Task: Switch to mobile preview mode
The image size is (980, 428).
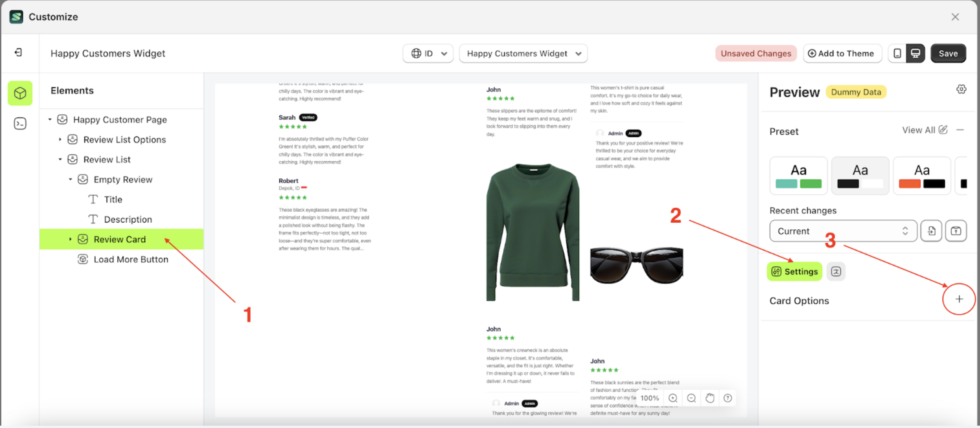Action: coord(897,53)
